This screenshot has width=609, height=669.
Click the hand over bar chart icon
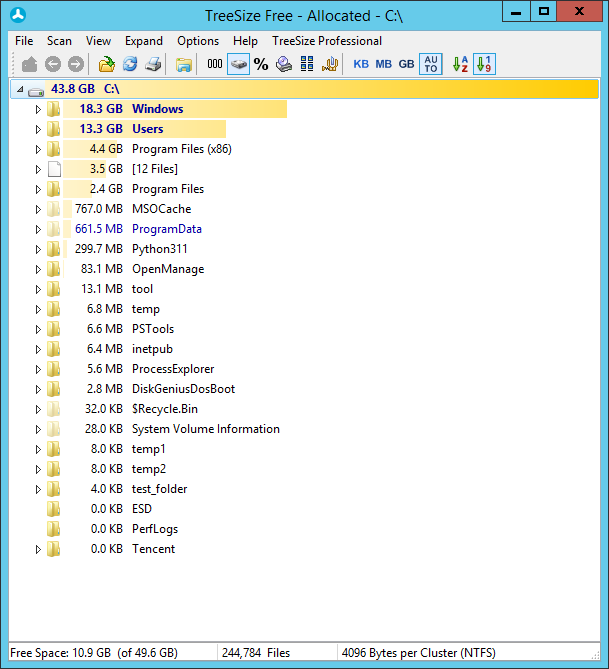[330, 64]
